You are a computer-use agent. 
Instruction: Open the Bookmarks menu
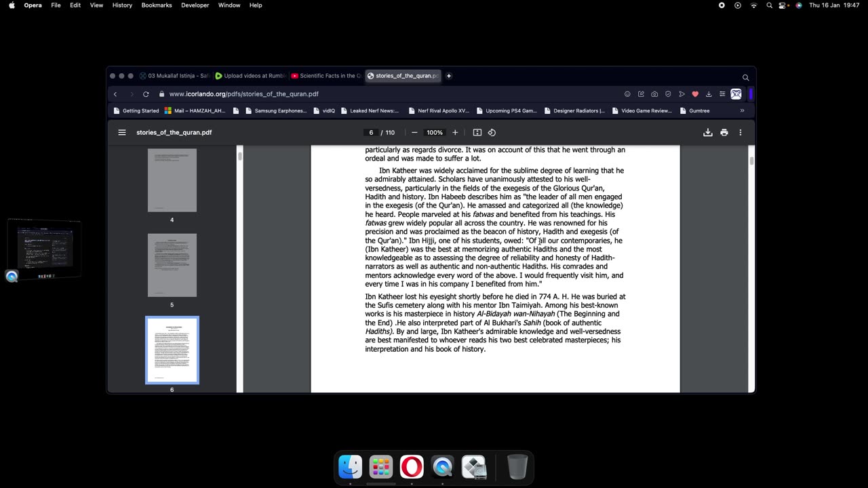157,5
